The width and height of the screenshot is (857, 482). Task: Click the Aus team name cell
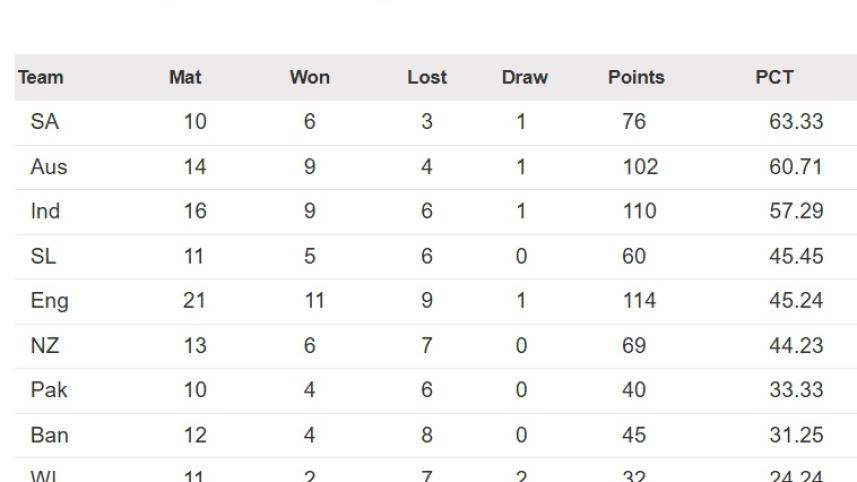(49, 167)
